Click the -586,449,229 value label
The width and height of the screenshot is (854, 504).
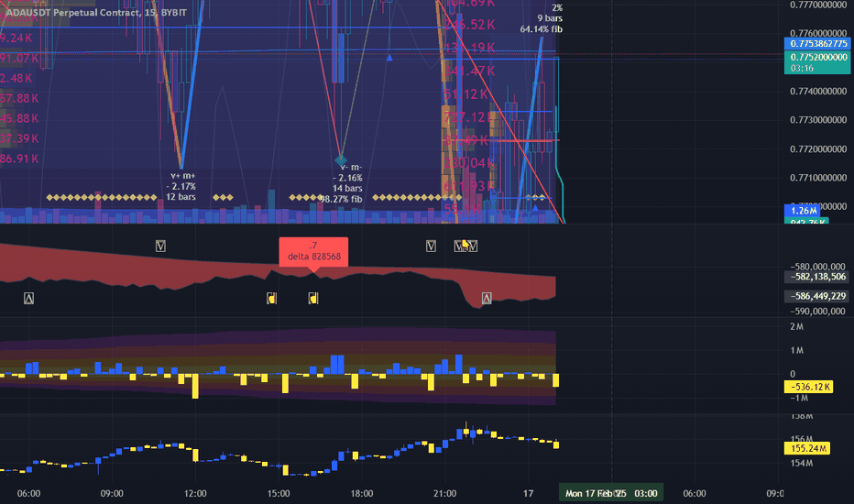817,296
